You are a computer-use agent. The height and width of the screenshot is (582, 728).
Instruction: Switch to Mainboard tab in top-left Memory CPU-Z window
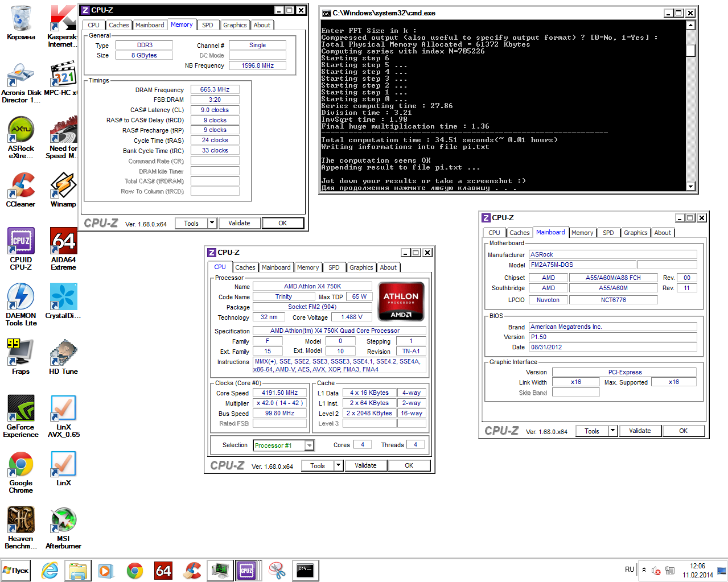pos(150,25)
